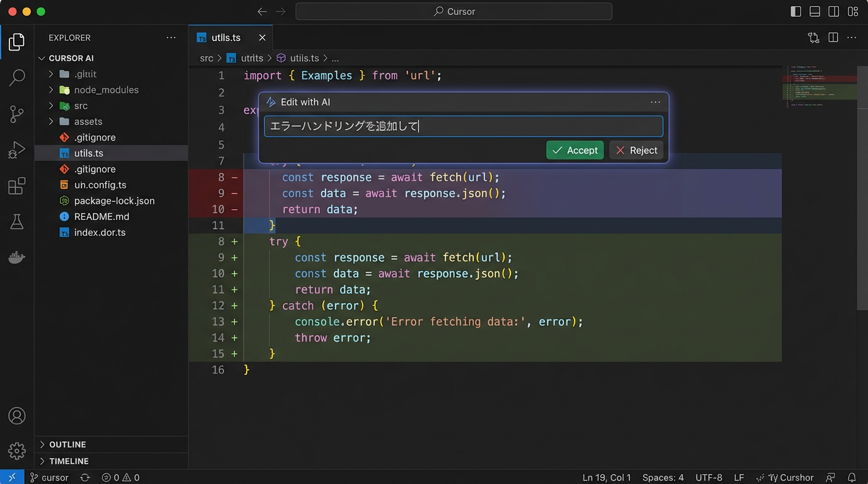Viewport: 868px width, 484px height.
Task: Accept the AI edit suggestion
Action: click(575, 150)
